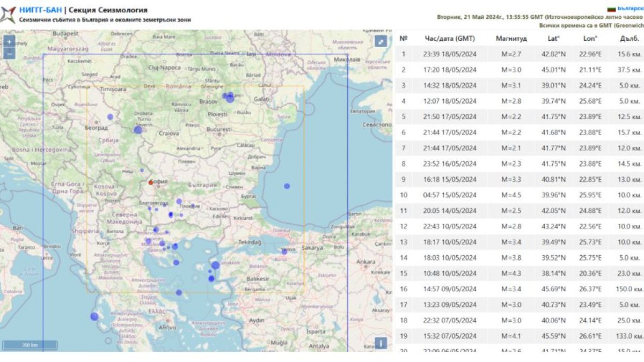This screenshot has height=362, width=644.
Task: Sort by the Магнитуд column header
Action: (x=511, y=39)
